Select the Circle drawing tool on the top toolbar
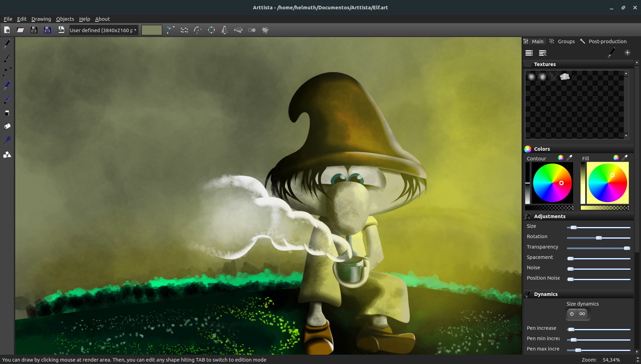This screenshot has width=641, height=364. click(x=211, y=30)
